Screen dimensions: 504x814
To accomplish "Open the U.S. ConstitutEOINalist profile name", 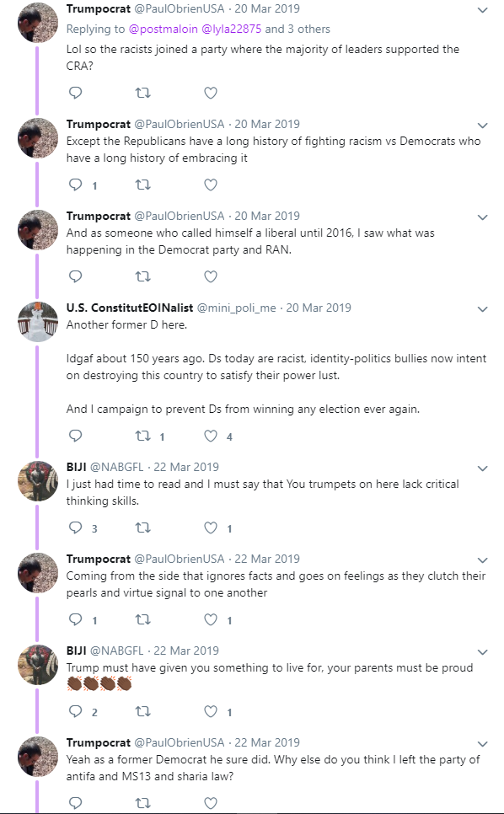I will 130,308.
